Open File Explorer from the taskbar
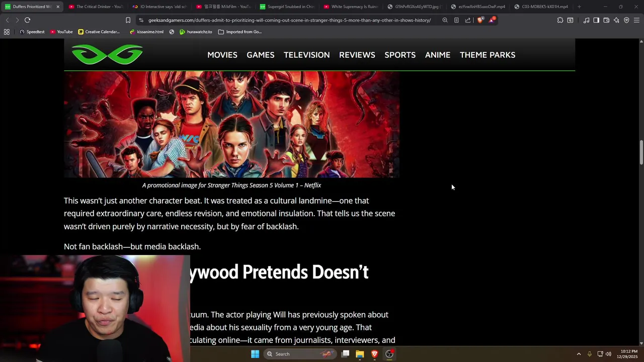Screen dimensions: 644x362 (360, 354)
